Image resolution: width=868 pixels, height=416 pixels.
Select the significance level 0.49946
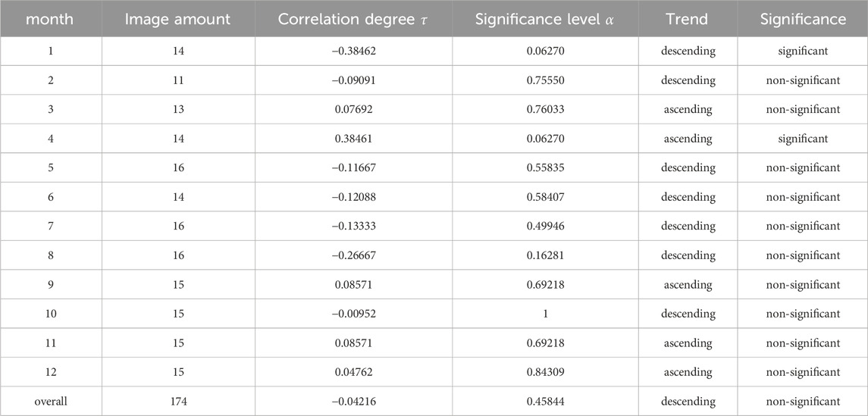click(545, 227)
